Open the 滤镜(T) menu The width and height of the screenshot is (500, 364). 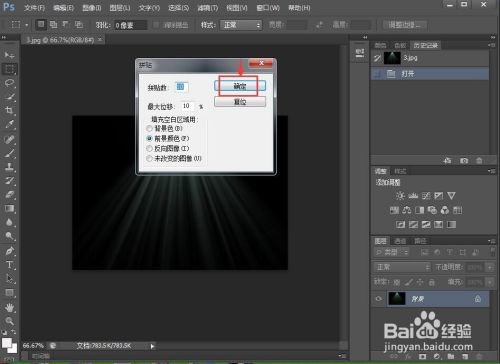(208, 8)
